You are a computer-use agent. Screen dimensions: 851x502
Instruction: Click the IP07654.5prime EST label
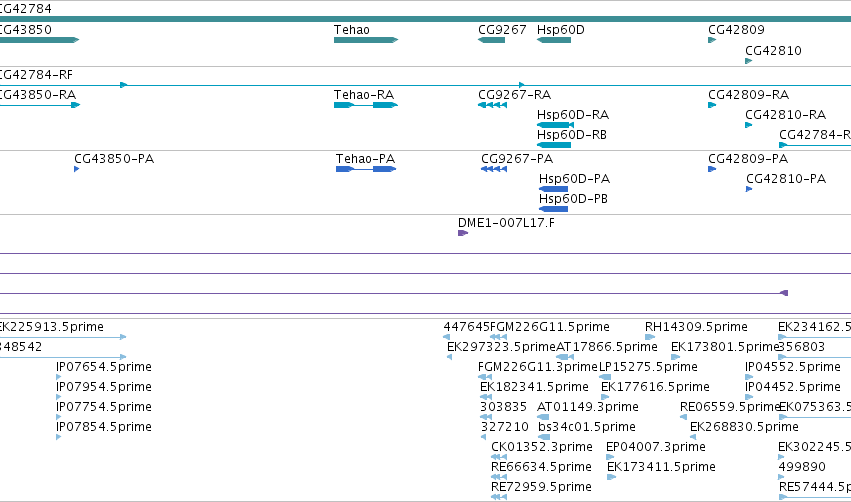tap(104, 366)
